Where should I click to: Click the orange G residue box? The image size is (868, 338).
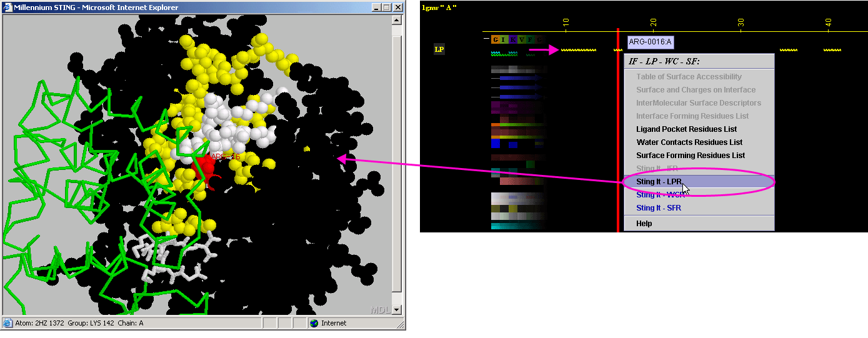pyautogui.click(x=496, y=39)
